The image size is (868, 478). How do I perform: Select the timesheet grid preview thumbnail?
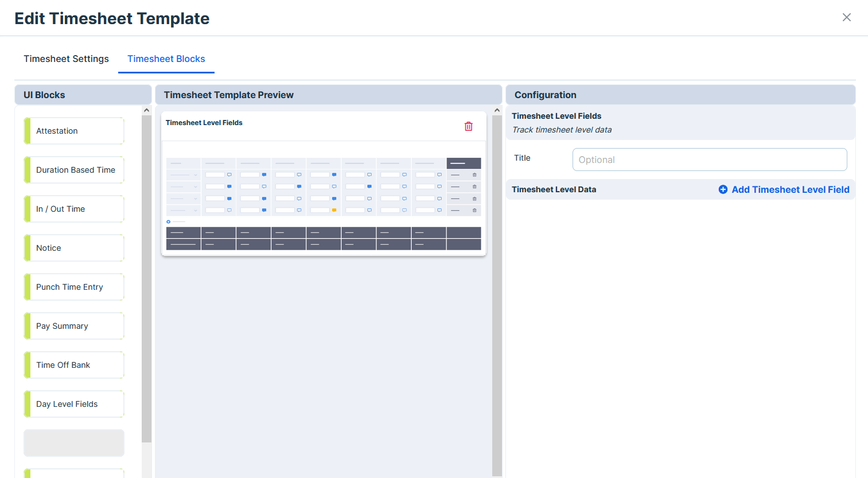[324, 204]
